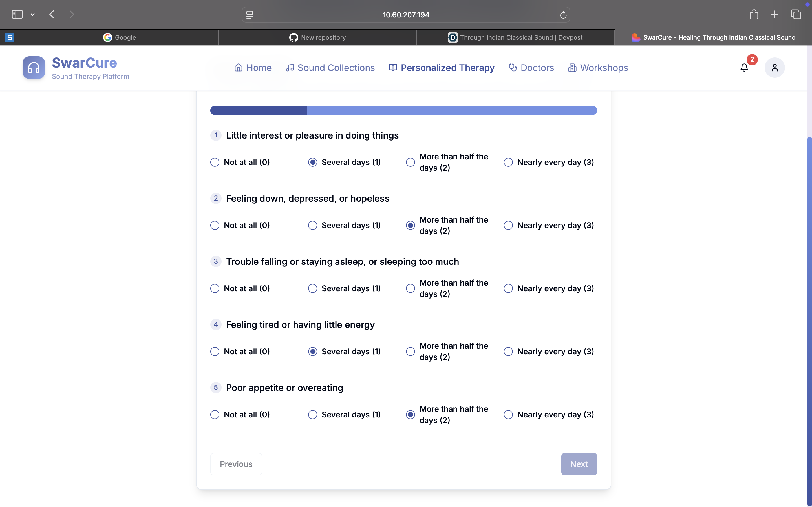Click the address bar URL field
This screenshot has height=507, width=812.
coord(405,15)
